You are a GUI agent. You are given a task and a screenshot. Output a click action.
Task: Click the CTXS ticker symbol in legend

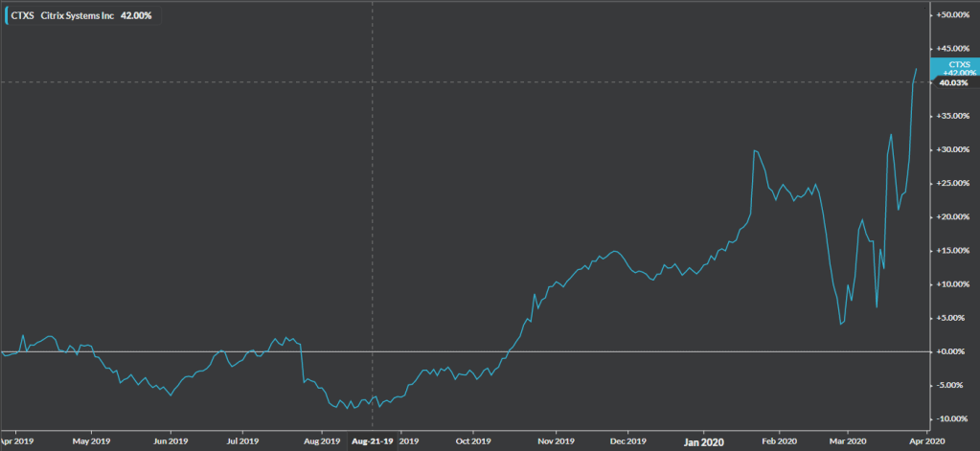point(23,15)
